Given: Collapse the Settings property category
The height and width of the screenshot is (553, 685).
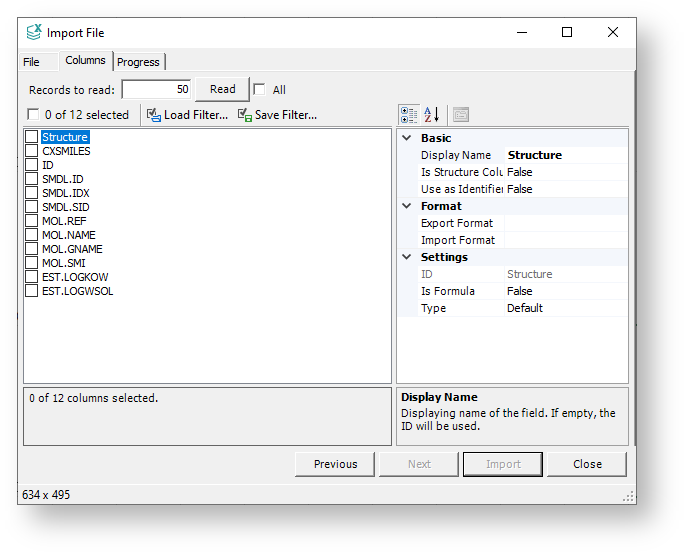Looking at the screenshot, I should 407,257.
